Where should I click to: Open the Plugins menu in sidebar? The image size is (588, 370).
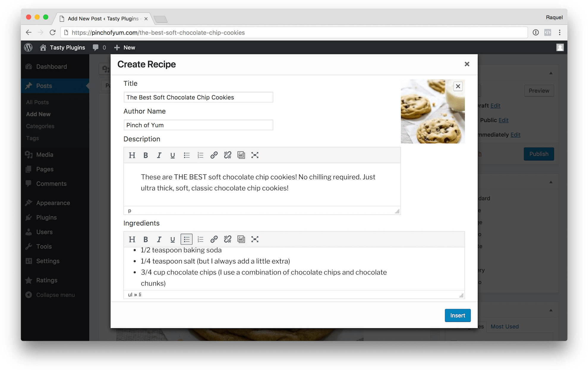tap(46, 217)
